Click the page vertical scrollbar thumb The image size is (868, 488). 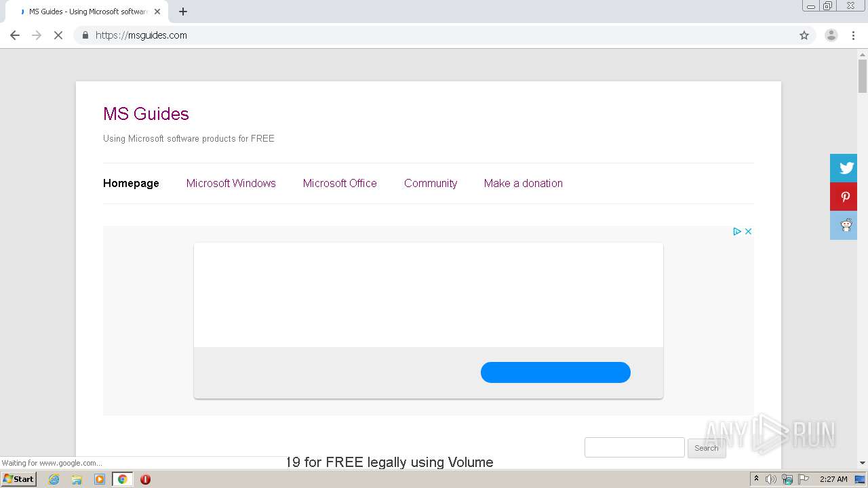pyautogui.click(x=863, y=75)
